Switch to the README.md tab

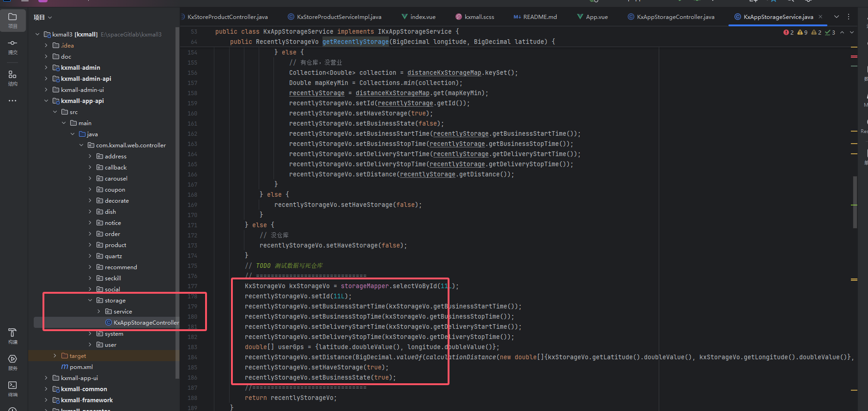coord(535,17)
